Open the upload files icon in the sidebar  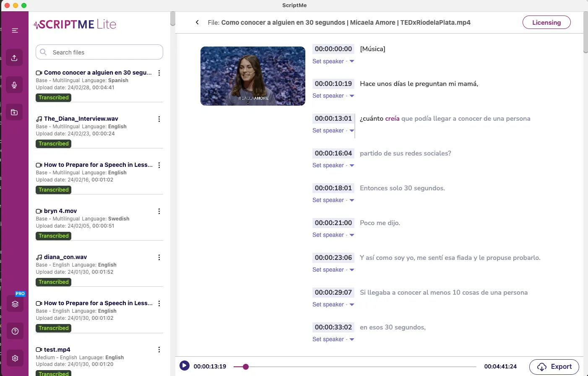tap(15, 57)
